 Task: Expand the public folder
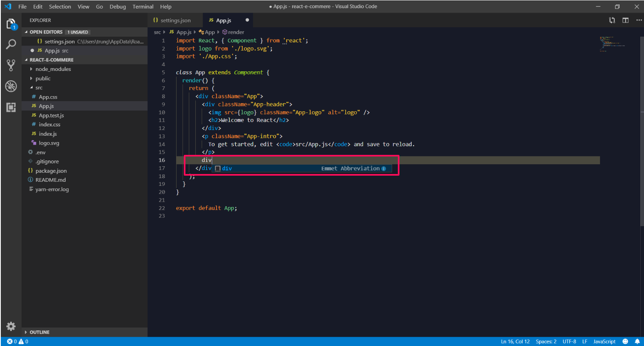click(x=43, y=79)
